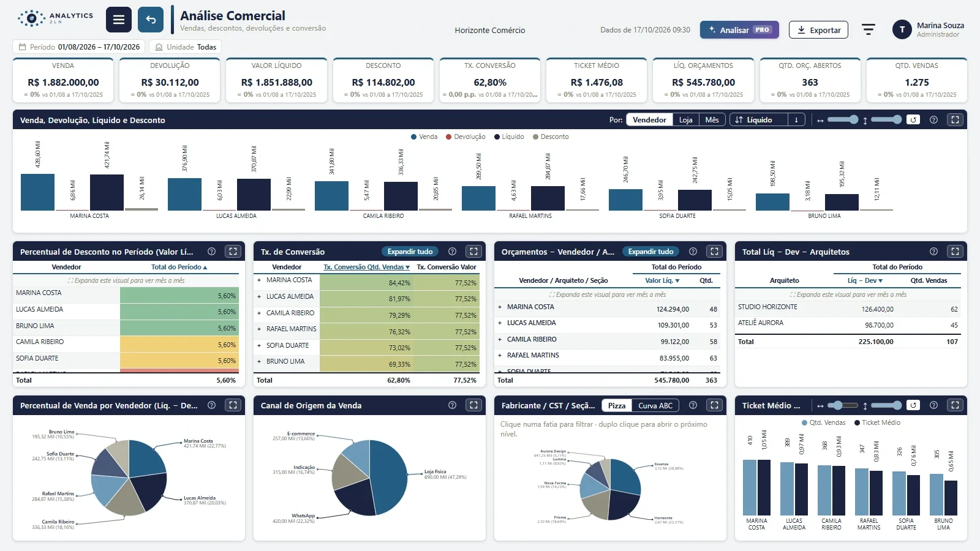Toggle Ticket Médio series in legend
This screenshot has width=980, height=551.
[x=877, y=423]
